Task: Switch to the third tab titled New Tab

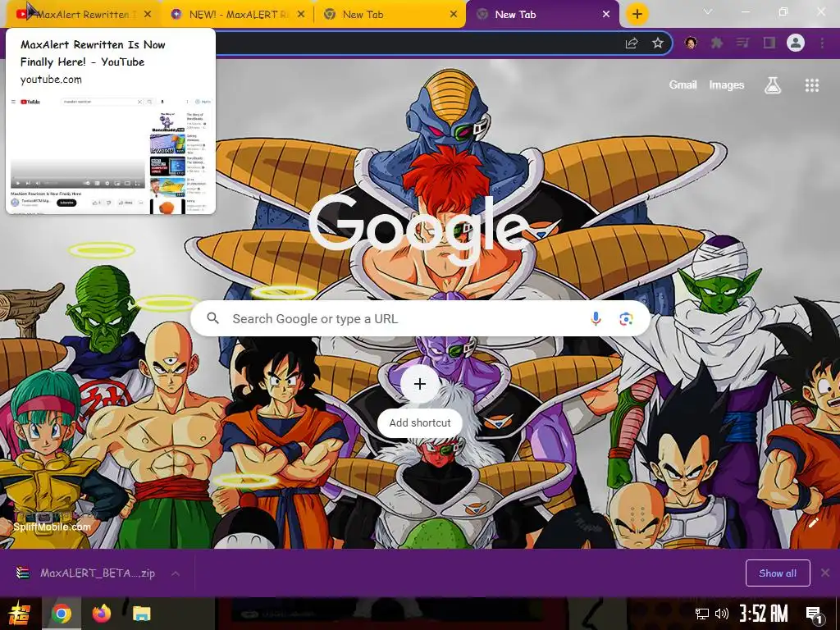Action: [x=389, y=15]
